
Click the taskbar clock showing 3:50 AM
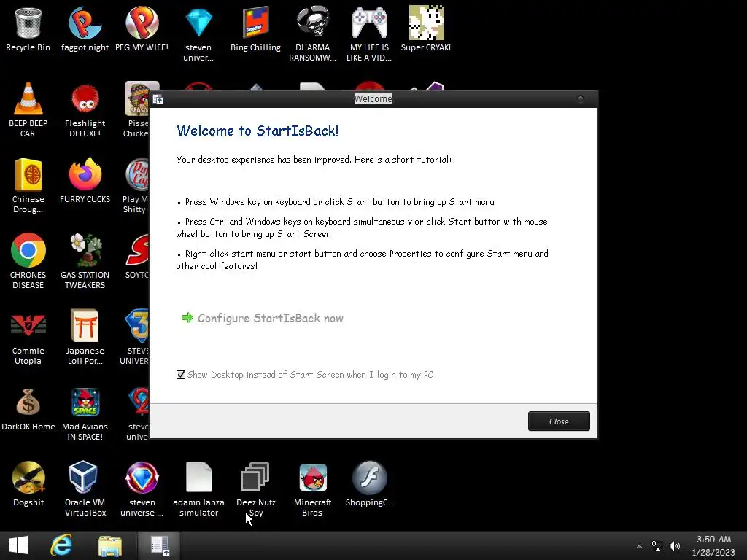click(x=713, y=545)
